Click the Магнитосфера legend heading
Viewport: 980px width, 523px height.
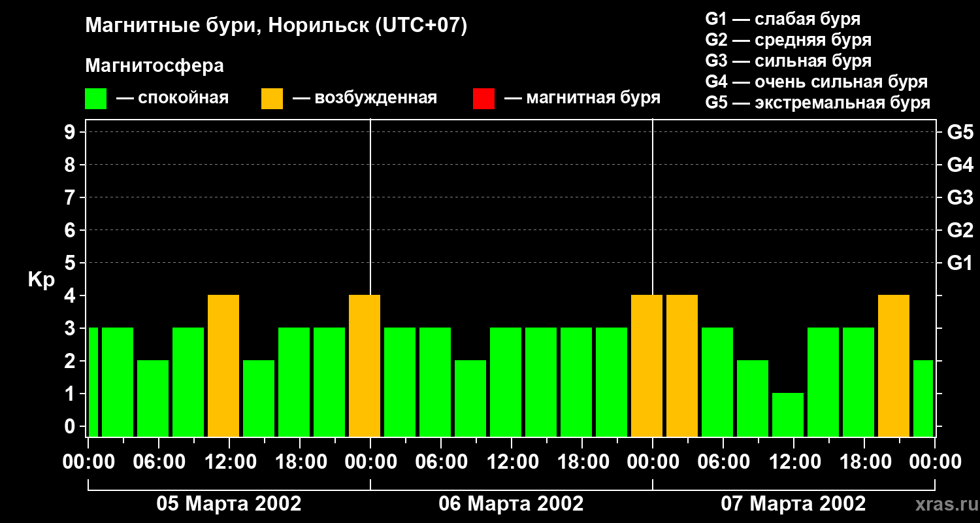coord(154,66)
